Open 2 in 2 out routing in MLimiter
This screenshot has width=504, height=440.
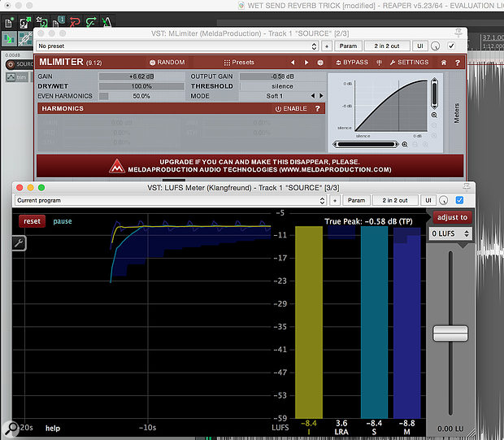click(387, 46)
